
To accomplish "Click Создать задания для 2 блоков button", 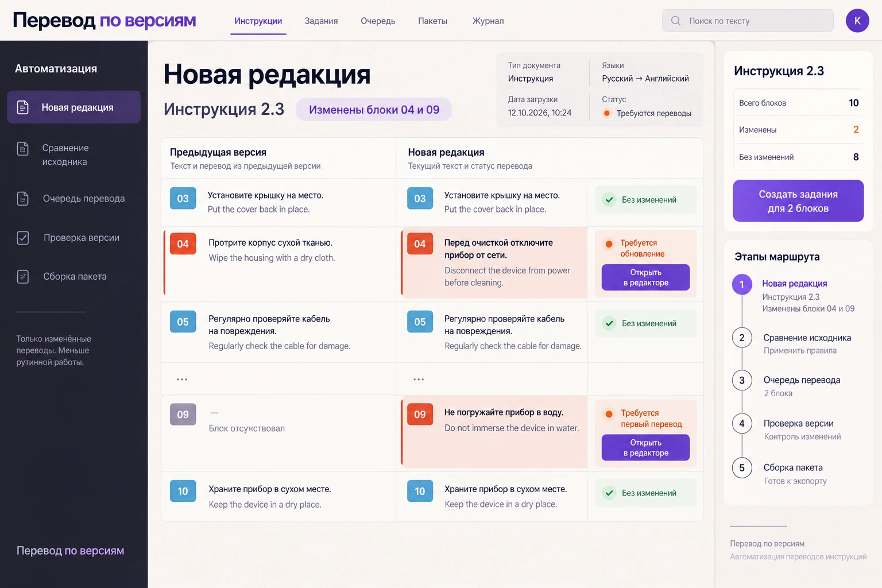I will 798,201.
